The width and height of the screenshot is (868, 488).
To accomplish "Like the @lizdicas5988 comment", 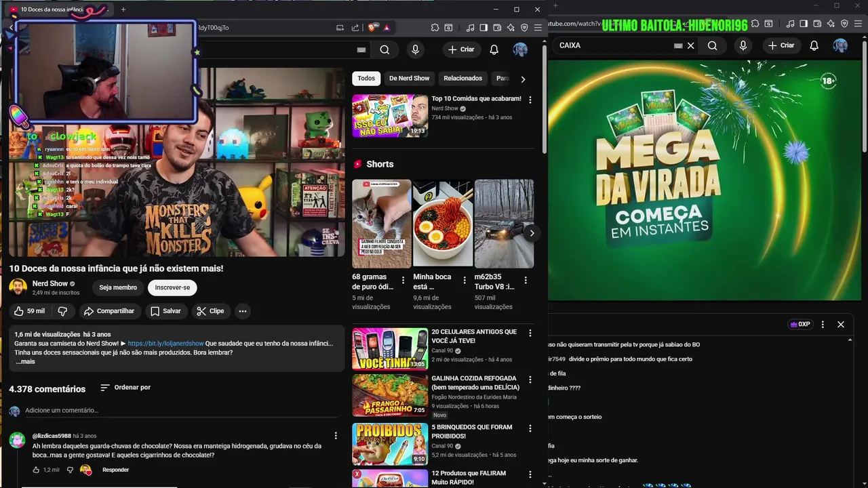I will point(37,470).
